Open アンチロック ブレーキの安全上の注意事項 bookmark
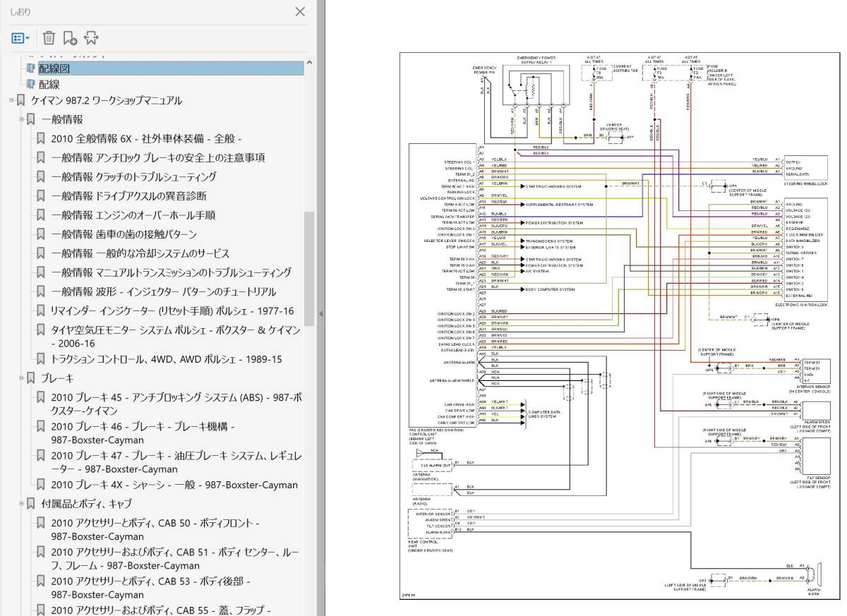The height and width of the screenshot is (616, 847). [x=158, y=157]
